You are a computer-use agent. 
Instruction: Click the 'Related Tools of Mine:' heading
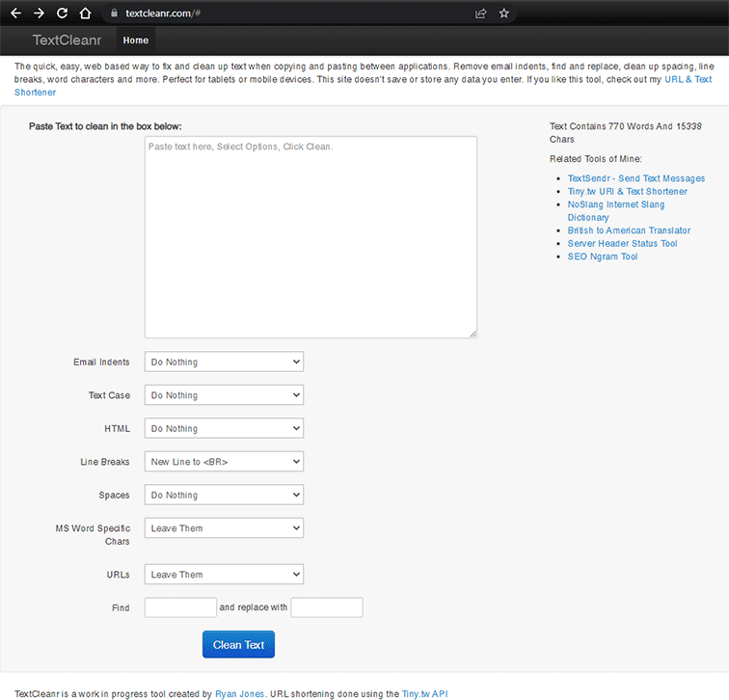596,159
